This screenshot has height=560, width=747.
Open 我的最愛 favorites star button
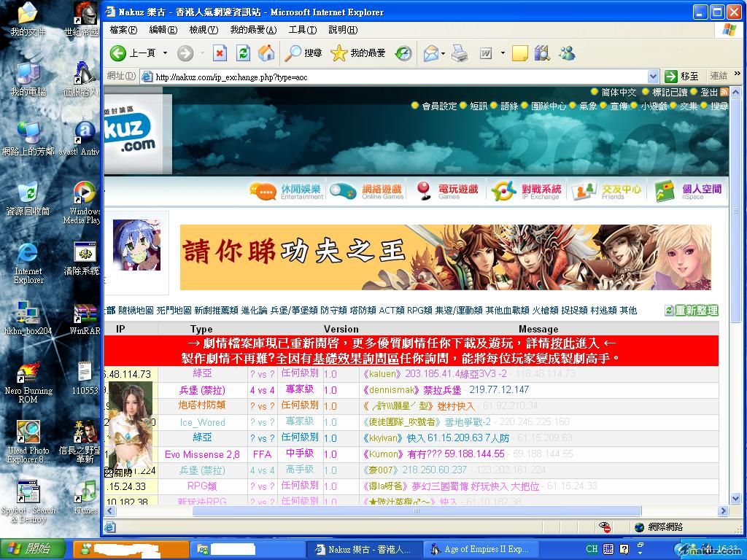point(357,53)
